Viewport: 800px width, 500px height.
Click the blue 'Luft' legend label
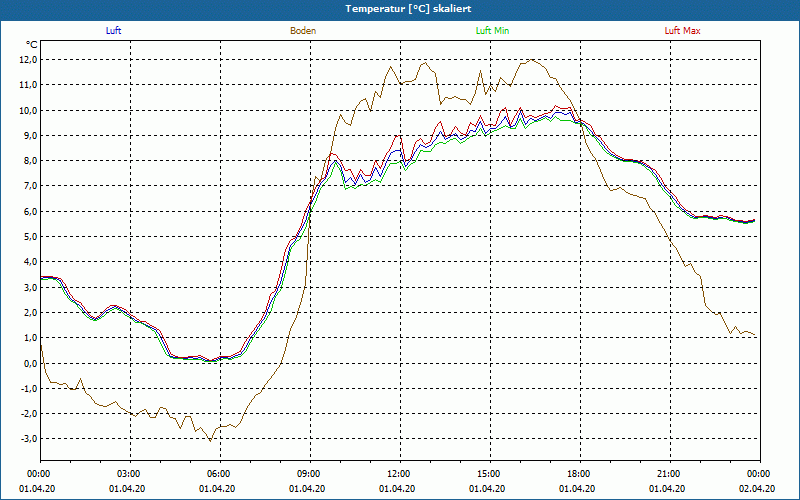(113, 31)
